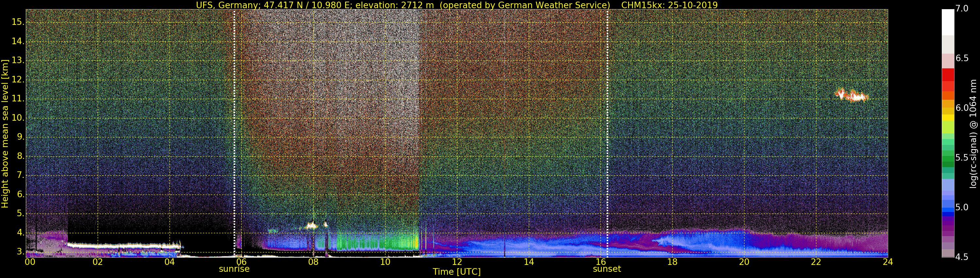This screenshot has width=980, height=278.
Task: Click time tick label 00
Action: click(x=30, y=262)
